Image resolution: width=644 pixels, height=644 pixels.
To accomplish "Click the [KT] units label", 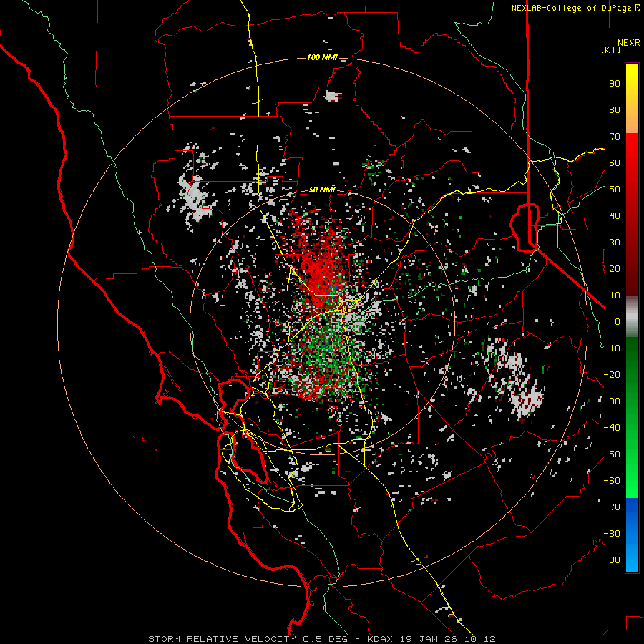I will [610, 49].
